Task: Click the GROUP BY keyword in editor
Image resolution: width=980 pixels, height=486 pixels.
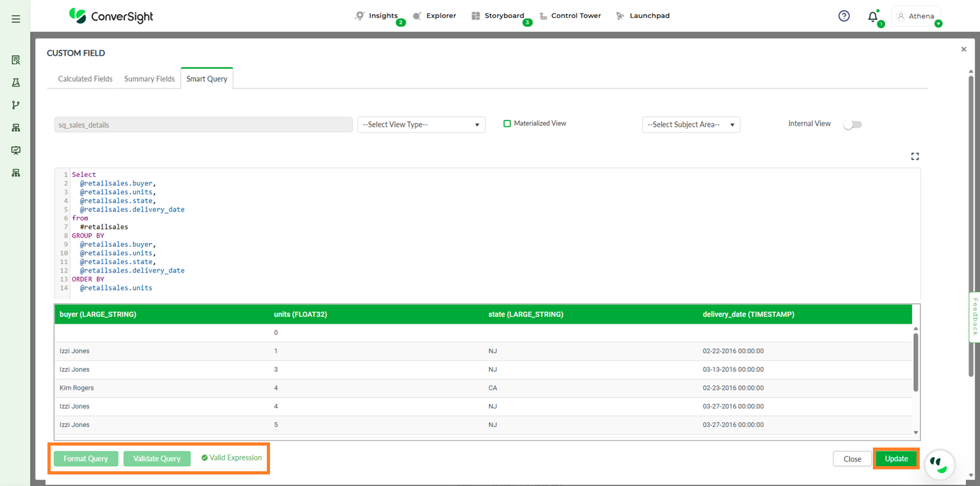Action: [x=88, y=236]
